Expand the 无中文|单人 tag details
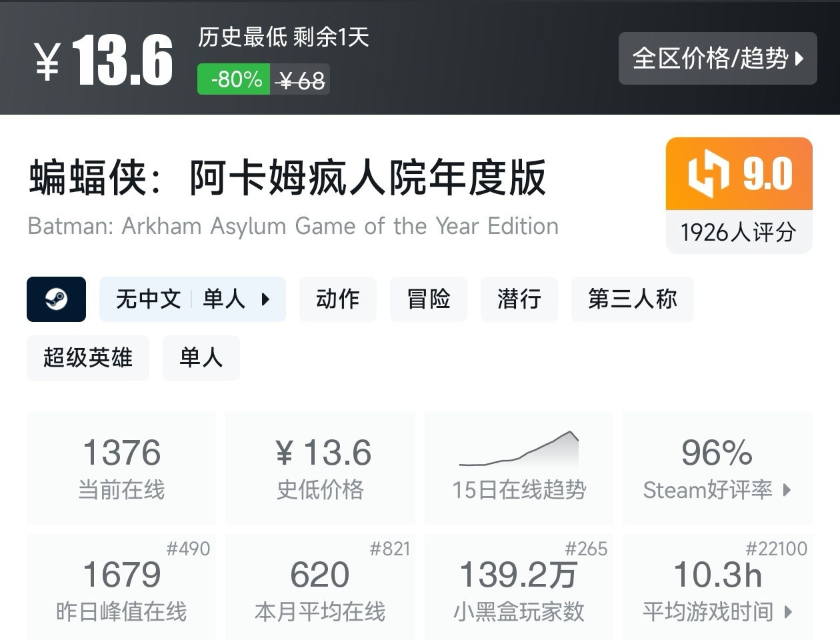The height and width of the screenshot is (640, 840). coord(193,299)
